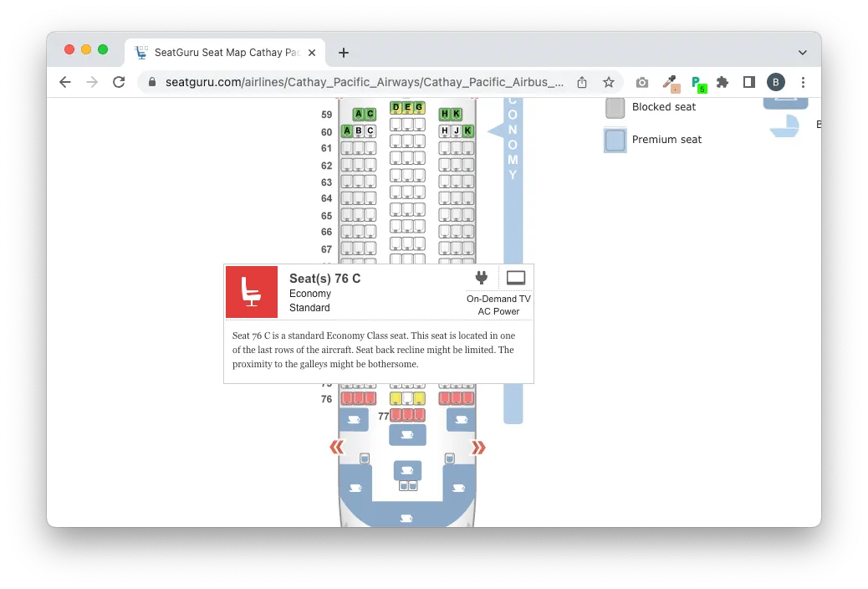Select green seat 59 K
The height and width of the screenshot is (589, 868).
(x=457, y=114)
